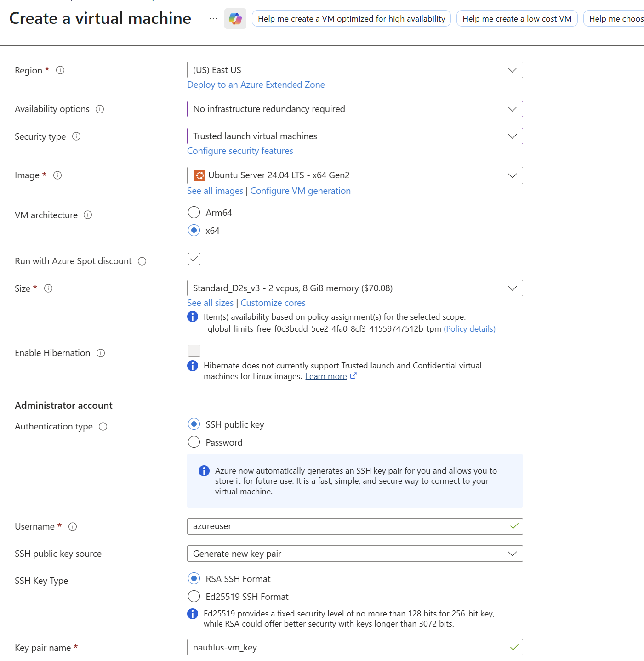Select Ed25519 SSH Format key type

tap(194, 596)
